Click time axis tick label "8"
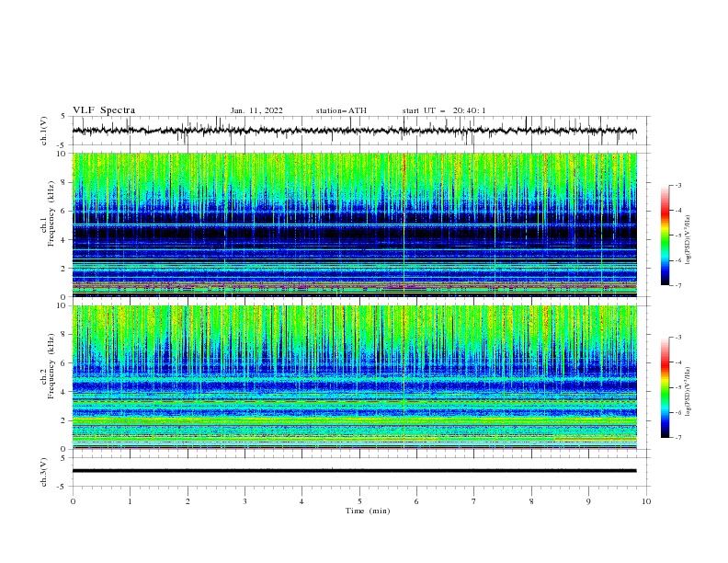The width and height of the screenshot is (728, 563). click(531, 501)
